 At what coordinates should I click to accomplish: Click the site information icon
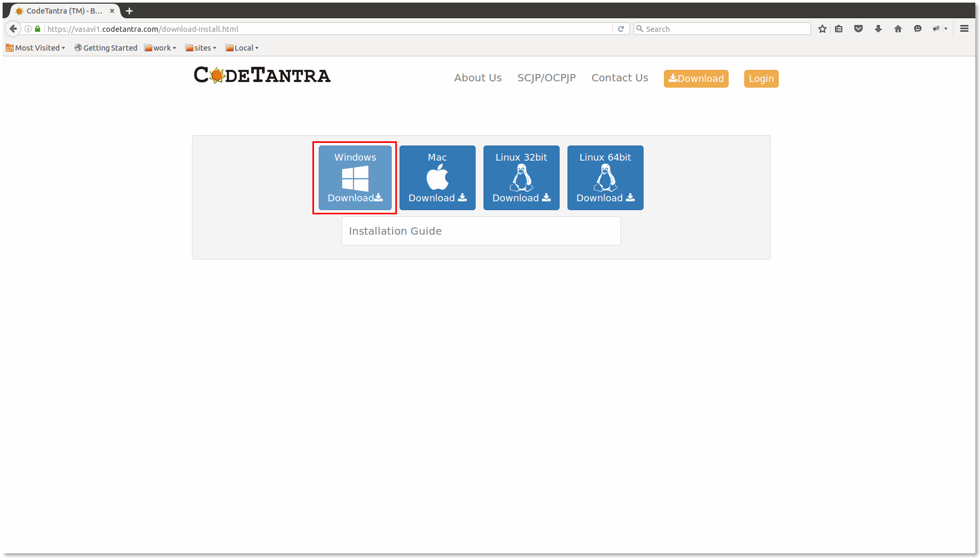[x=27, y=29]
